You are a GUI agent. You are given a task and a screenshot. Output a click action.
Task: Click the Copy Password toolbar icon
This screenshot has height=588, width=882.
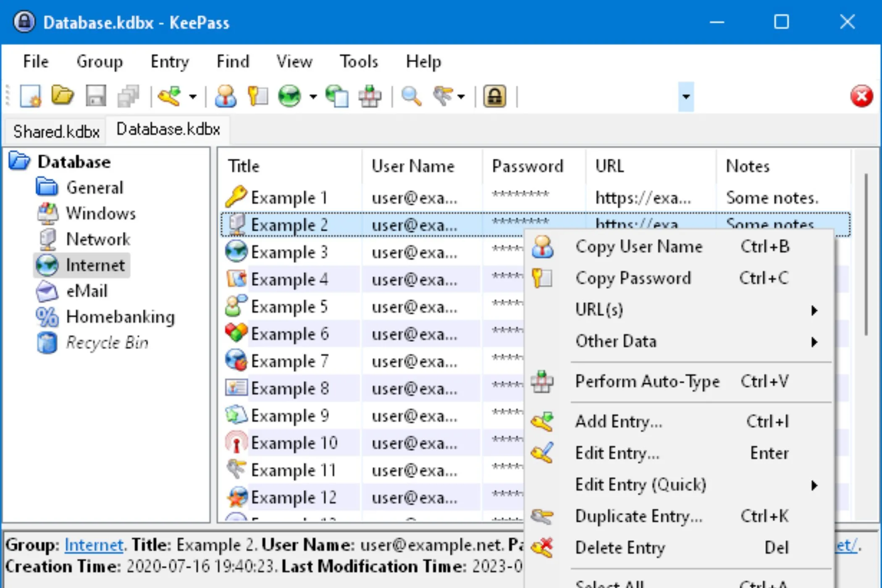(257, 96)
